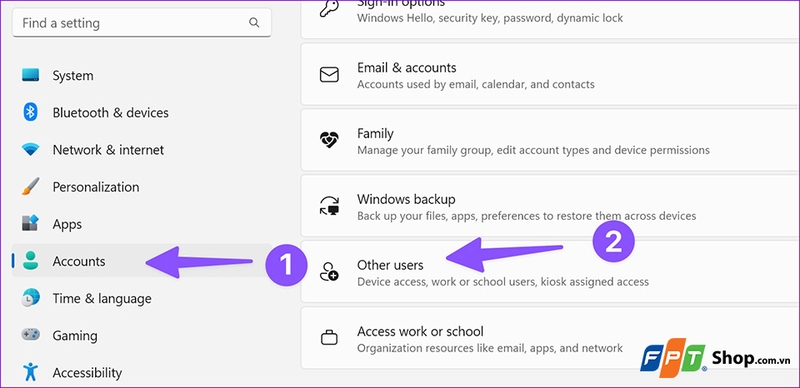800x388 pixels.
Task: Open Time & language category label
Action: pos(102,299)
